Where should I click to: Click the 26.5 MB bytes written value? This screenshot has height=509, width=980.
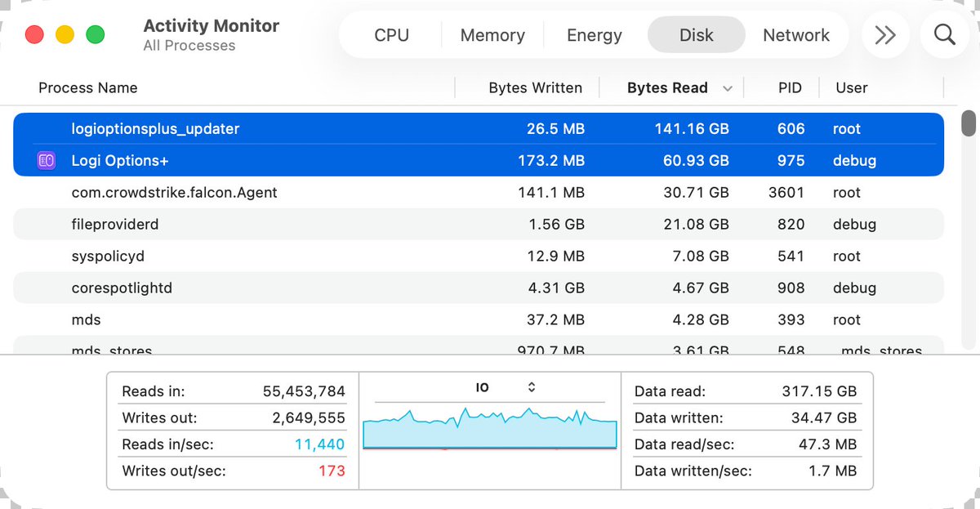click(555, 129)
